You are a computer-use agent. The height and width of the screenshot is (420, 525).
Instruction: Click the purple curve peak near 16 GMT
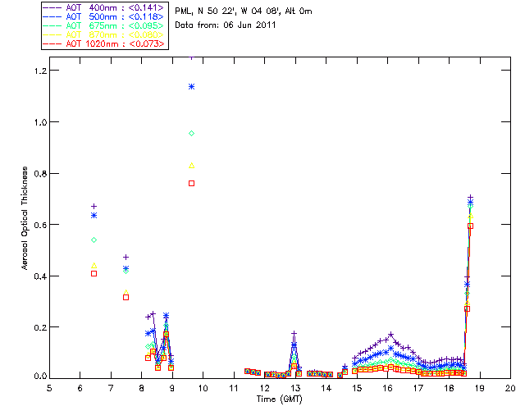click(x=391, y=334)
